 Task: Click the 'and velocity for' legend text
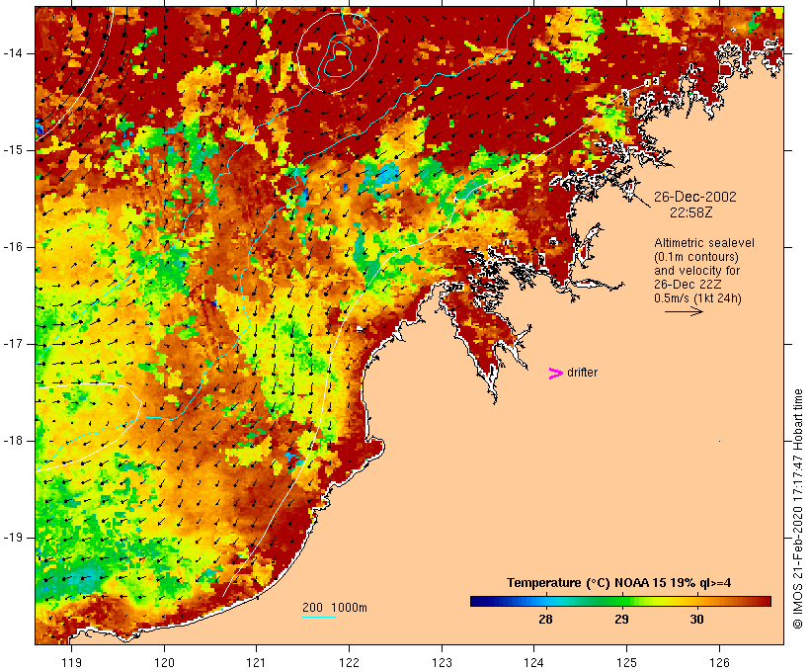click(x=696, y=271)
